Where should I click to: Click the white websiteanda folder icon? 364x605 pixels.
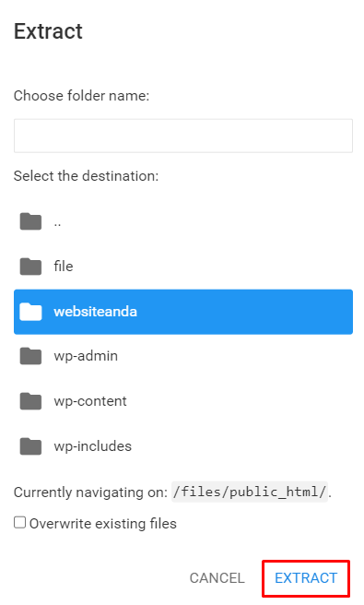(x=30, y=312)
